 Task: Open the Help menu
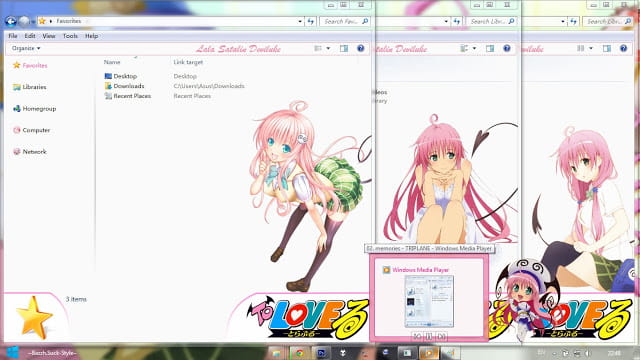[x=91, y=36]
